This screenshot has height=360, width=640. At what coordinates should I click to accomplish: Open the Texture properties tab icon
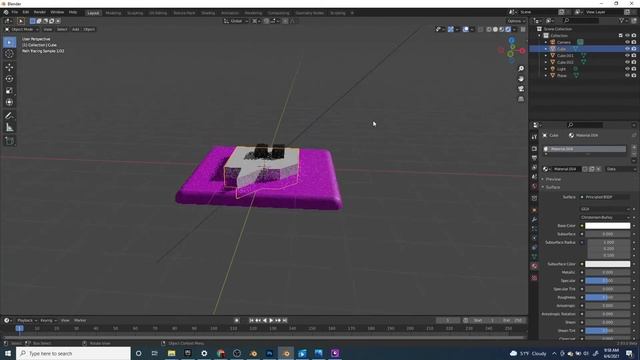(x=534, y=278)
